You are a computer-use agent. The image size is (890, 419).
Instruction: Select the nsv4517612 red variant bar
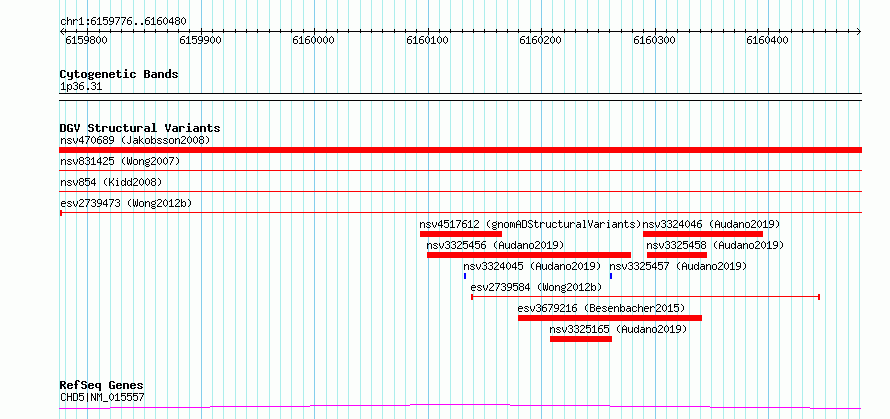point(461,234)
